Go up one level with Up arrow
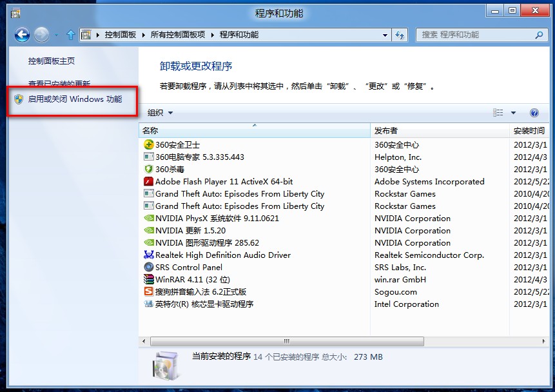555x392 pixels. tap(71, 35)
